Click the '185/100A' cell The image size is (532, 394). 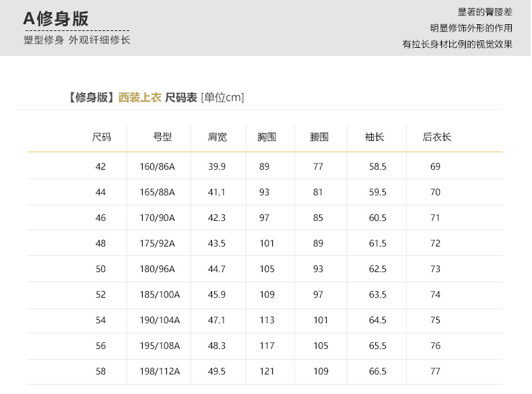(160, 294)
